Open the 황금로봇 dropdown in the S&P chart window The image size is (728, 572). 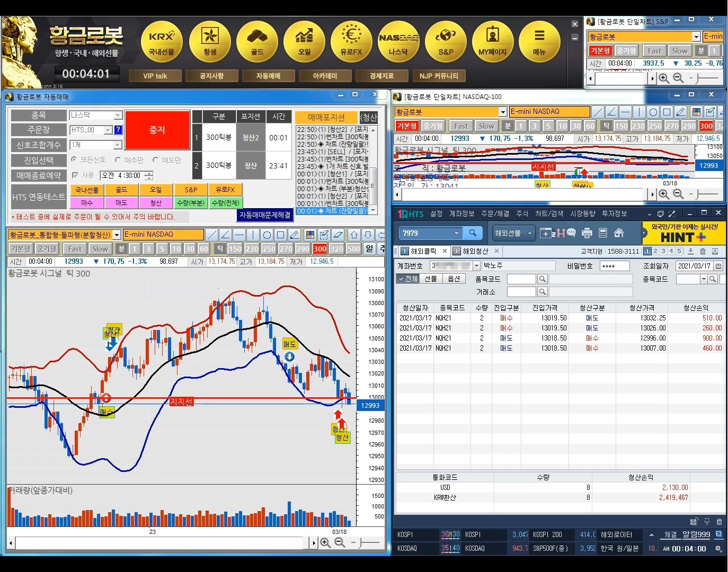[x=696, y=37]
